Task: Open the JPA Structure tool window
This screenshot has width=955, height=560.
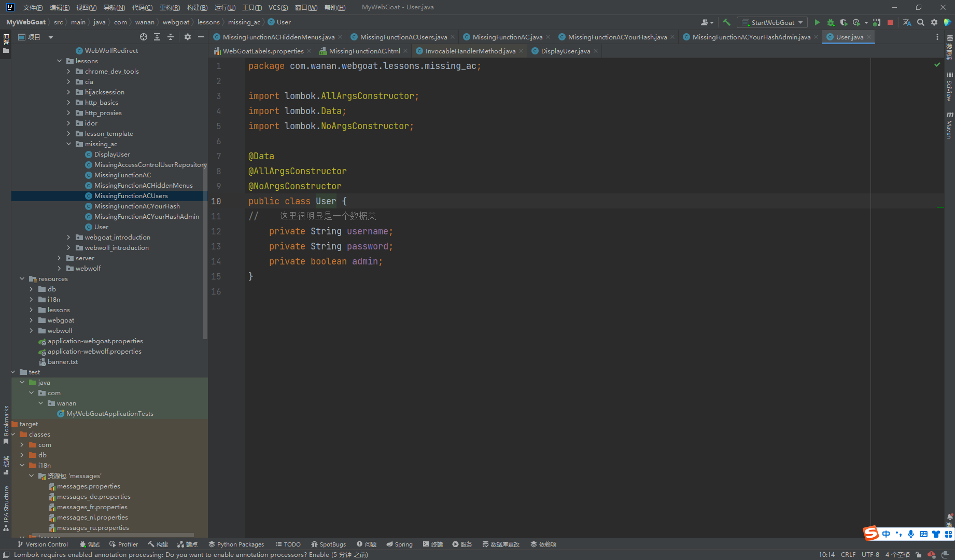Action: click(6, 508)
